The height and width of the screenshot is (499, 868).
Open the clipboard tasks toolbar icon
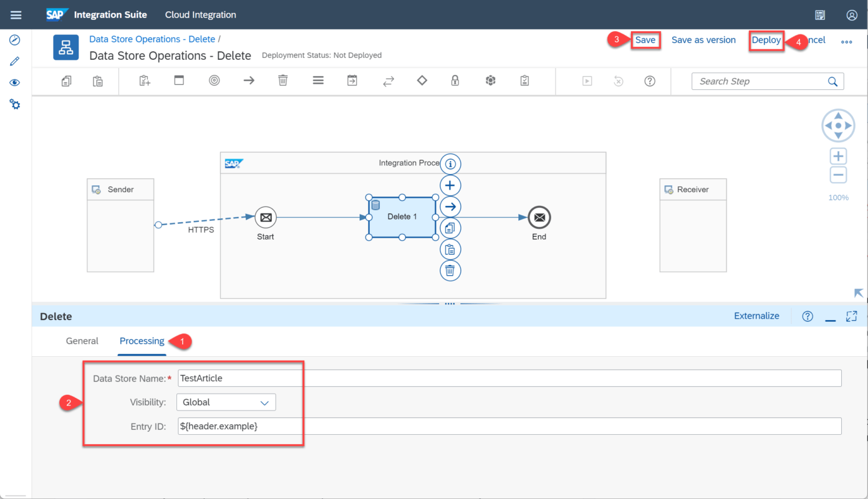[x=525, y=80]
